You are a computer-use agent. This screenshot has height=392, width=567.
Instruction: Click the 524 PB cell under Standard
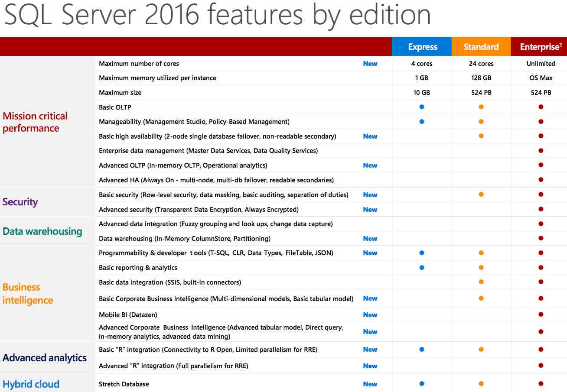tap(481, 92)
